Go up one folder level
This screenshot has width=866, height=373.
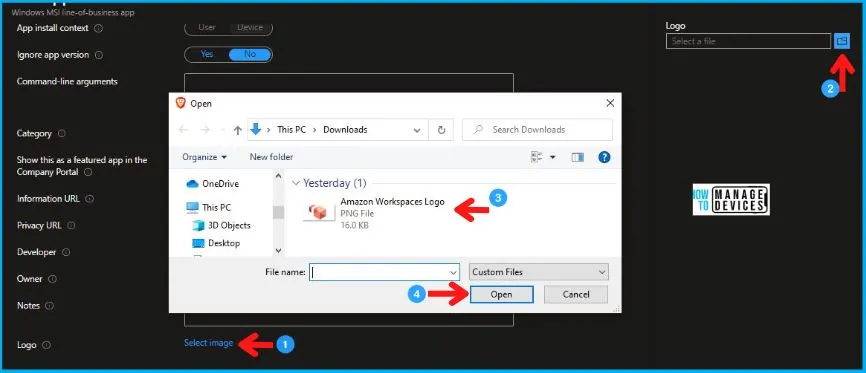pyautogui.click(x=237, y=130)
